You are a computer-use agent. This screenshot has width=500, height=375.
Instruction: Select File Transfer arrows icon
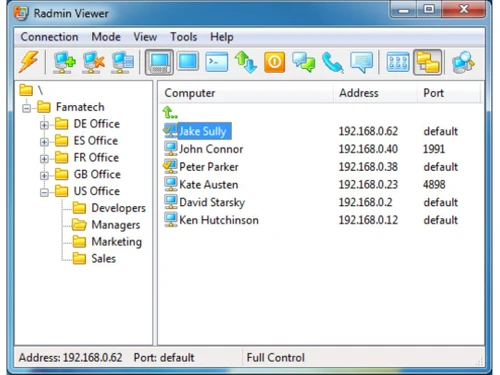[x=246, y=62]
